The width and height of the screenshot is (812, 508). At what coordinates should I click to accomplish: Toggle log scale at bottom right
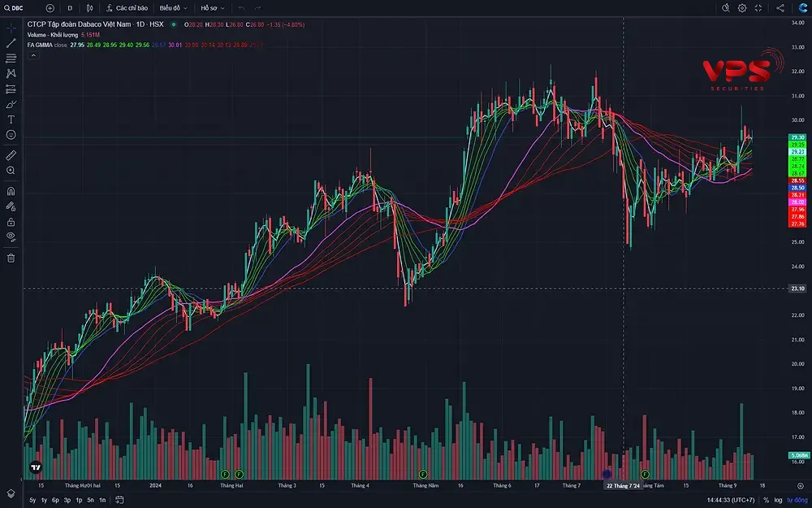[779, 500]
